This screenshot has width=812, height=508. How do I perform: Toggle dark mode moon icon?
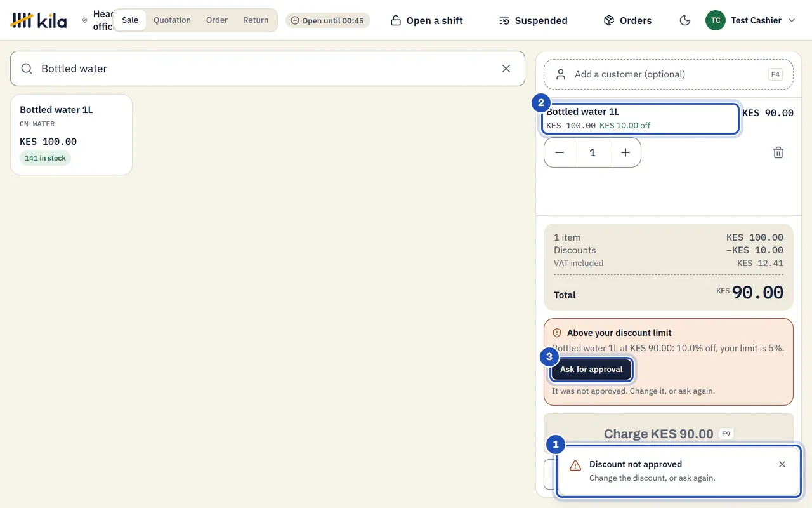[x=685, y=20]
